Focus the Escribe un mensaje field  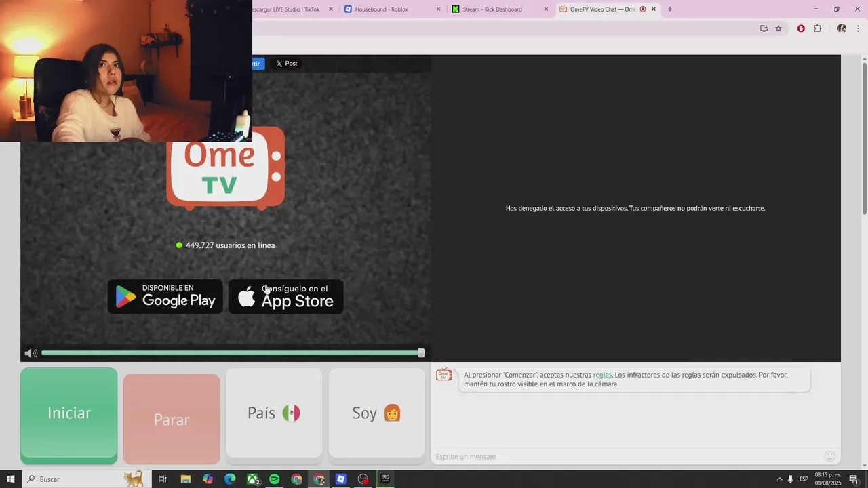tap(627, 456)
